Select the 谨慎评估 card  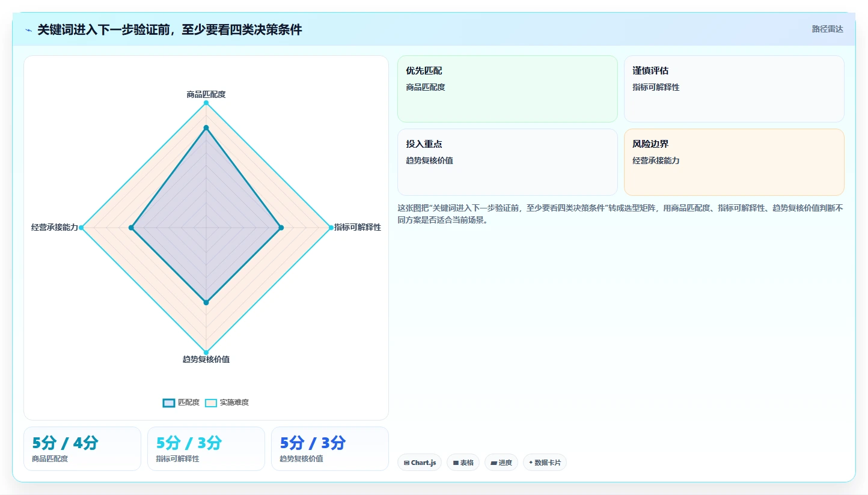pyautogui.click(x=734, y=89)
